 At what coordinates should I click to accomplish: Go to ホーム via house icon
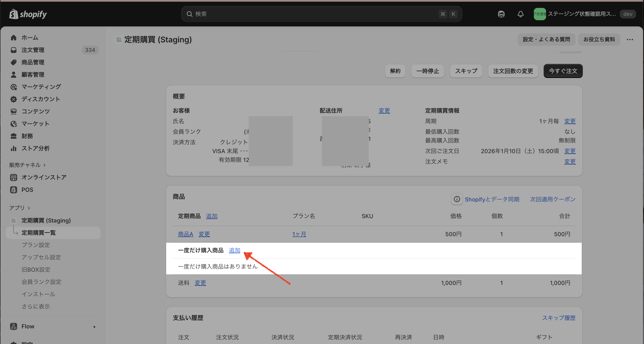tap(14, 38)
